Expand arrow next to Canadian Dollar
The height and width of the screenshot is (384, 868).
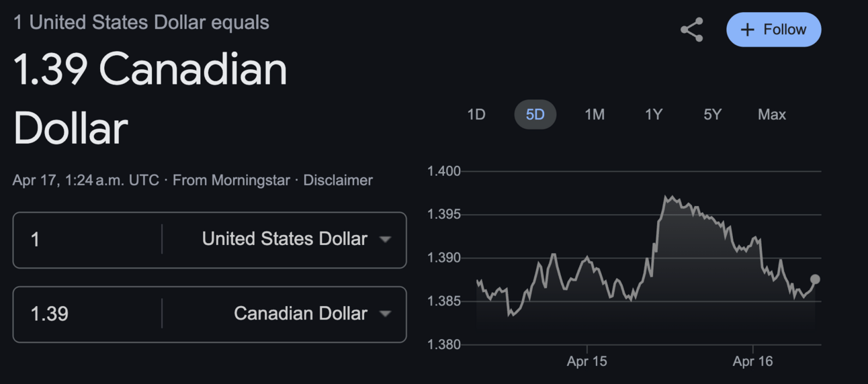click(x=385, y=314)
